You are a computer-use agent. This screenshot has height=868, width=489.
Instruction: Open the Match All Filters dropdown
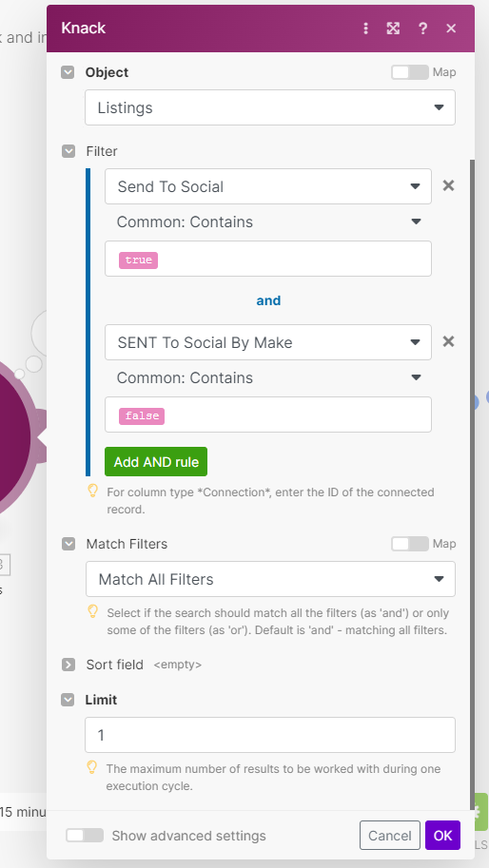click(270, 579)
